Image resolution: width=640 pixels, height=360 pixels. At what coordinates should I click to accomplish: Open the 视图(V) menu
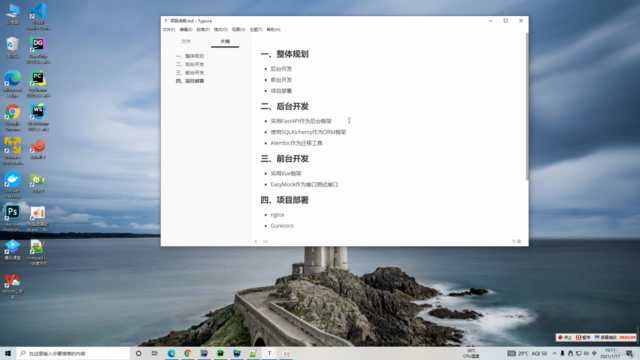[238, 29]
